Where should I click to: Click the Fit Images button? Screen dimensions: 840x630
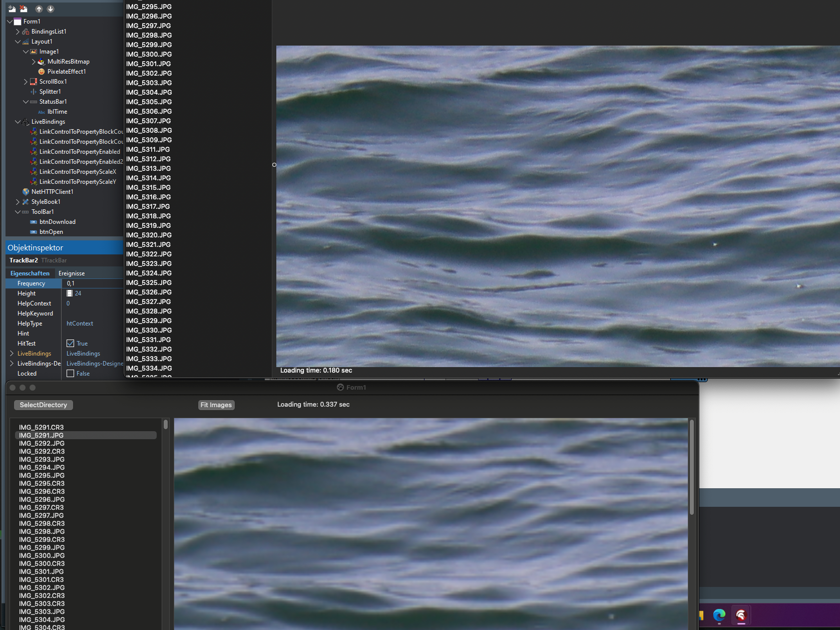[216, 405]
